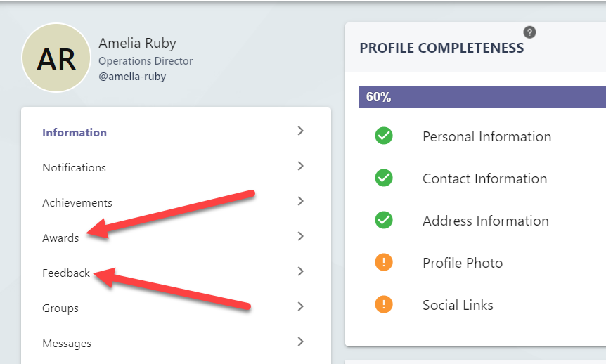Click the Social Links completeness item
This screenshot has width=606, height=364.
coord(458,305)
